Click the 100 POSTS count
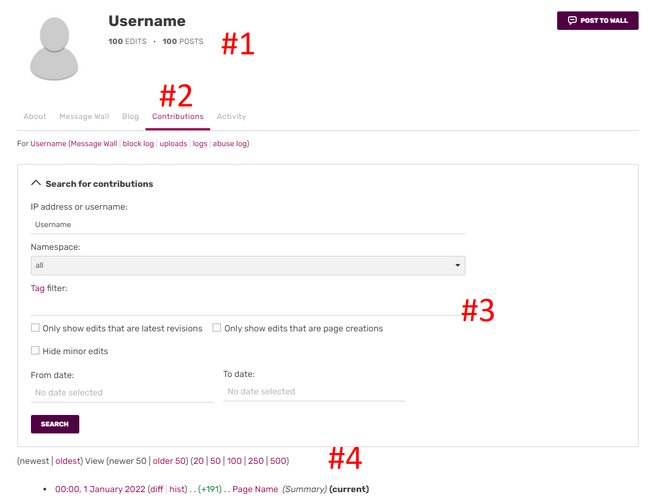650x497 pixels. [x=183, y=41]
